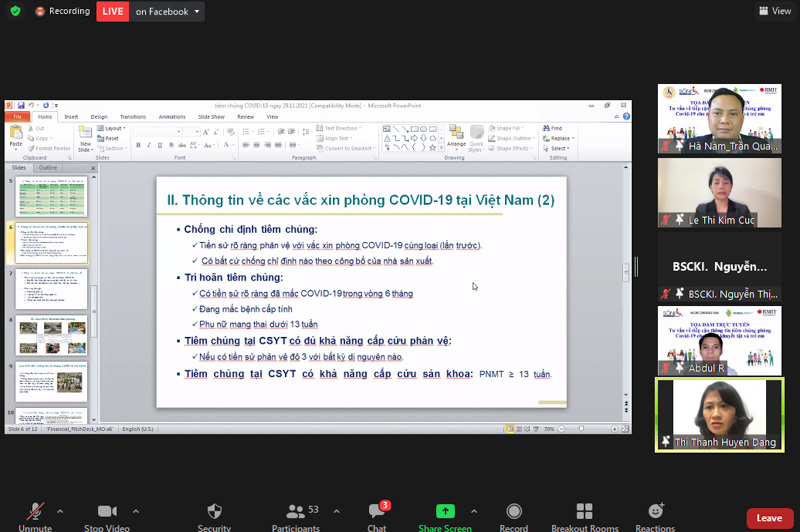Click Thi Thanh Huyen Dang's video tile
Viewport: 800px width, 532px height.
[719, 413]
